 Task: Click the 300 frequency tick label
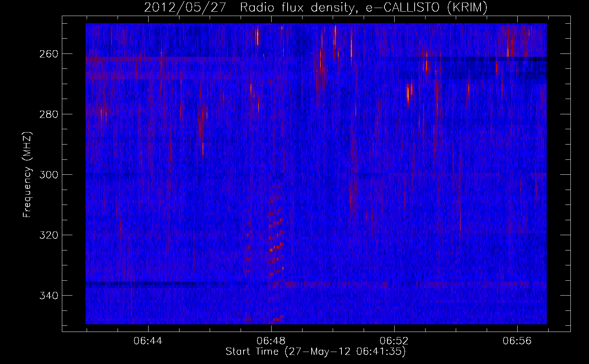coord(48,175)
